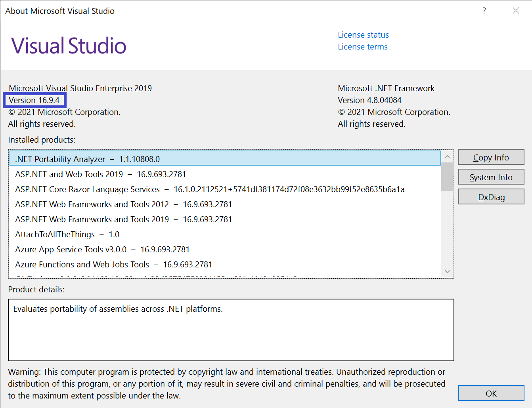Viewport: 532px width, 408px height.
Task: Select ASP.NET Web Frameworks and Tools 2012
Action: click(225, 204)
